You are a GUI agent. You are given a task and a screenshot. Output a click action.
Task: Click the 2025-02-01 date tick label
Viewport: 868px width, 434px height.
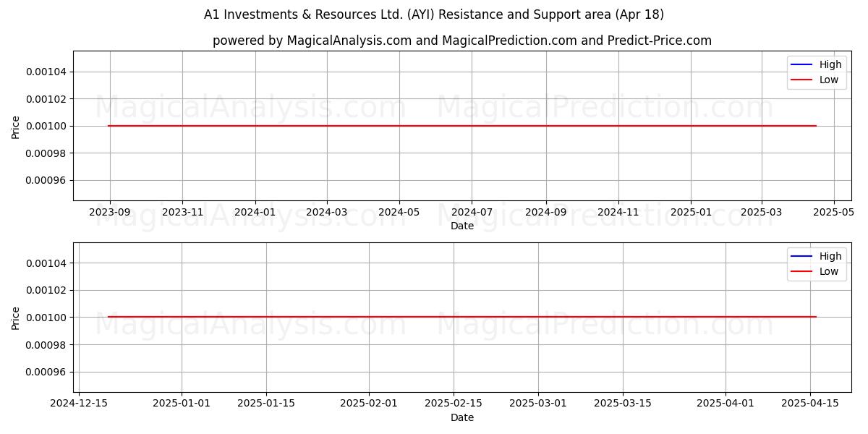[369, 404]
